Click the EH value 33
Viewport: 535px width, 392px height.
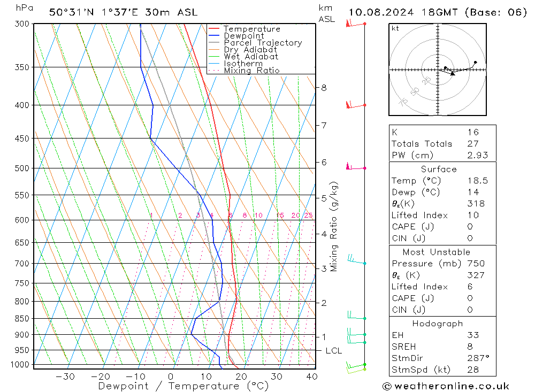pos(473,335)
